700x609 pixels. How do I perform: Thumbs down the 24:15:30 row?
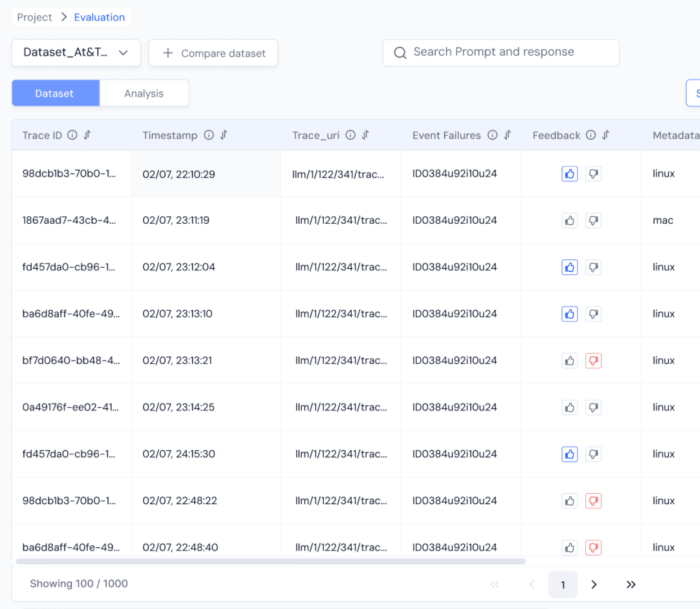coord(593,454)
